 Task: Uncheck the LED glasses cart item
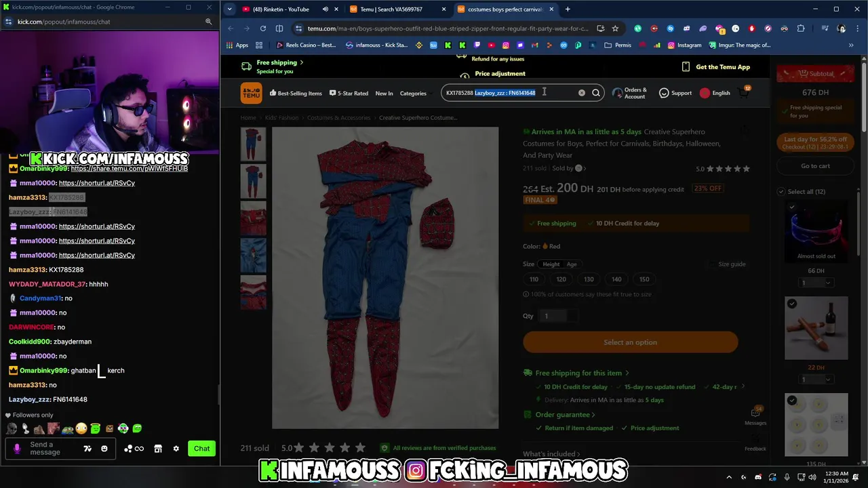[791, 207]
